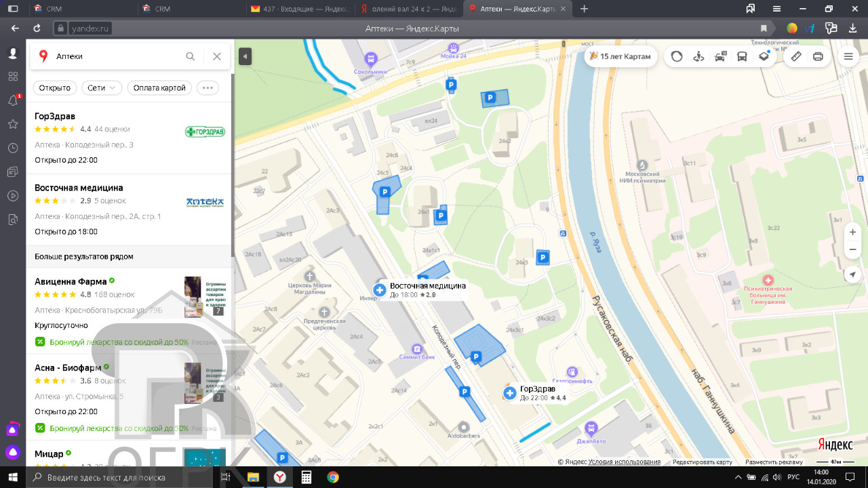Show public transport bus layer
The width and height of the screenshot is (868, 488).
tap(742, 57)
